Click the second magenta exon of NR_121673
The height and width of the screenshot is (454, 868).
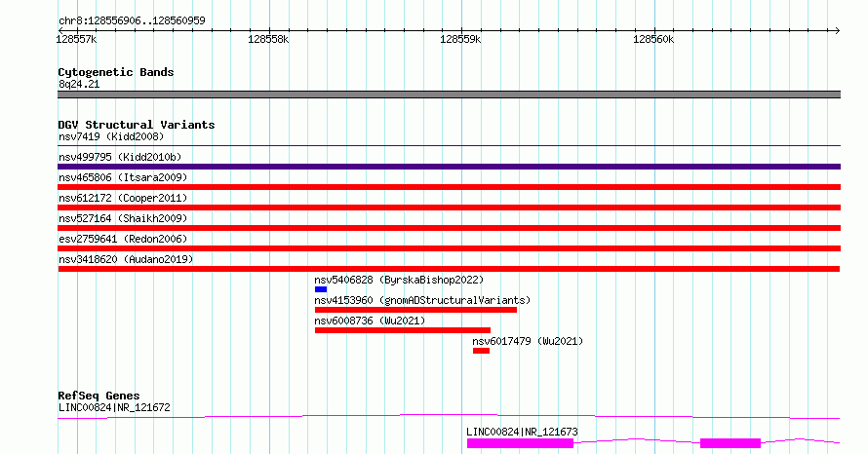(730, 443)
